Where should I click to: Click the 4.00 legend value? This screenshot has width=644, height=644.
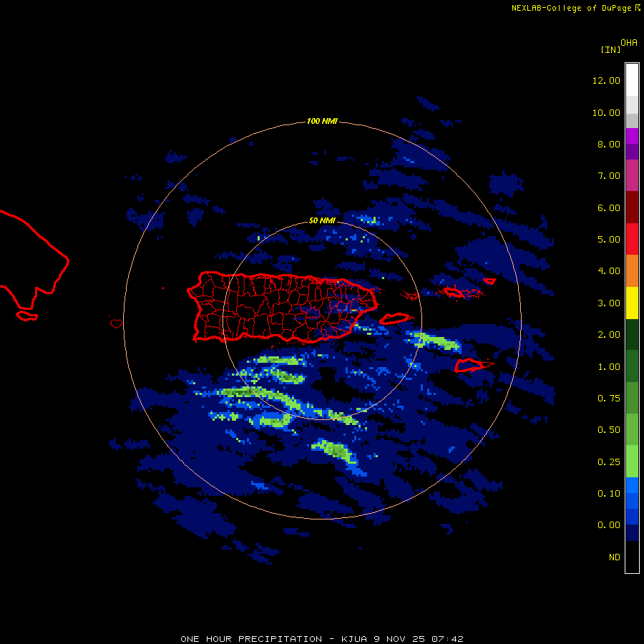pyautogui.click(x=609, y=271)
